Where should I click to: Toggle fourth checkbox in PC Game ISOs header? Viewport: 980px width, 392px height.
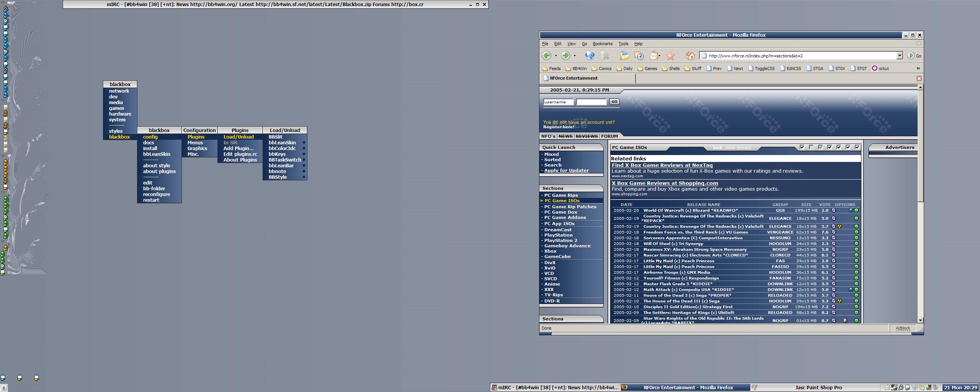pos(830,147)
